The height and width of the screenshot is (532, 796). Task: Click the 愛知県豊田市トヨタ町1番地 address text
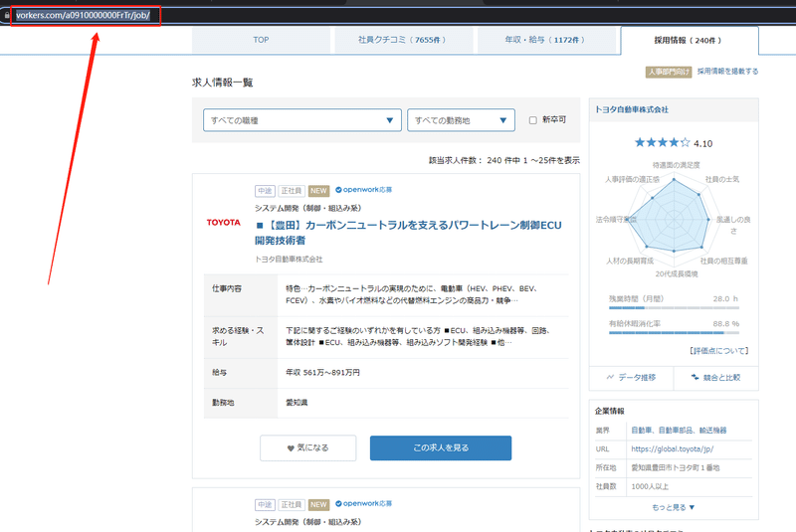pos(676,467)
